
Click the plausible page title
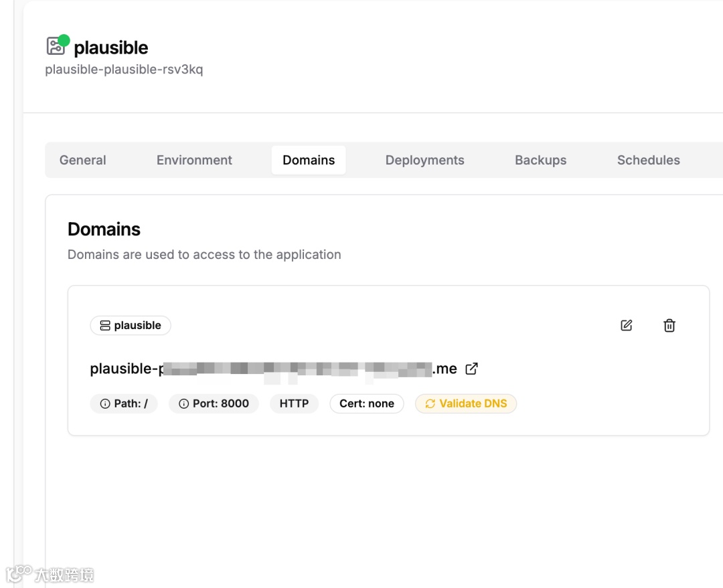point(110,47)
